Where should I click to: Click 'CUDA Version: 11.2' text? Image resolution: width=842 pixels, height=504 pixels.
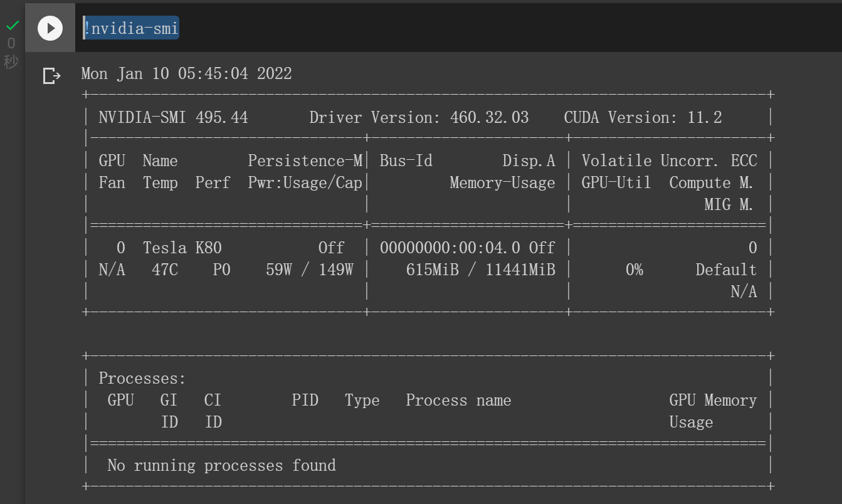click(643, 117)
